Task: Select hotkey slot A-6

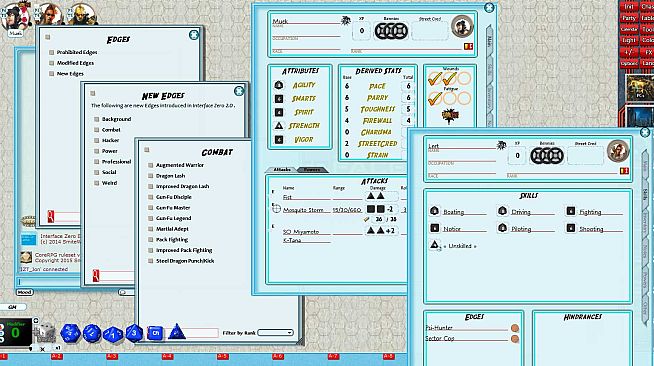Action: (x=278, y=356)
